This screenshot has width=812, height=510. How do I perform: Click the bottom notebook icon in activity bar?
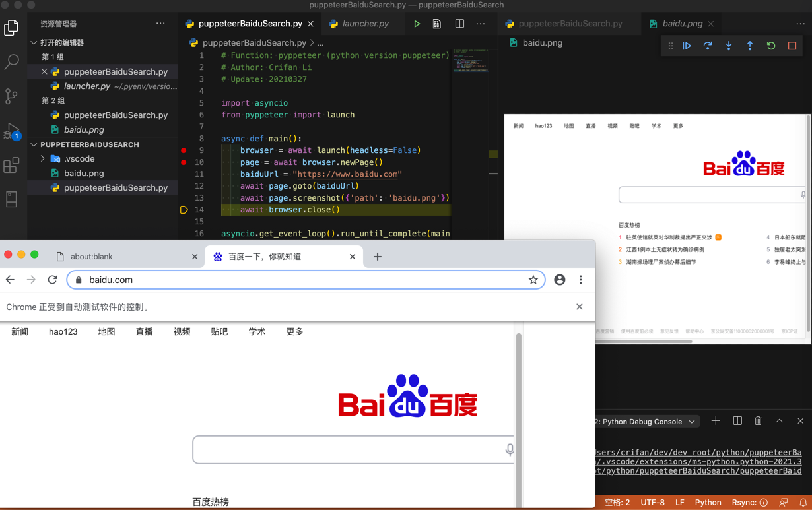pyautogui.click(x=11, y=199)
